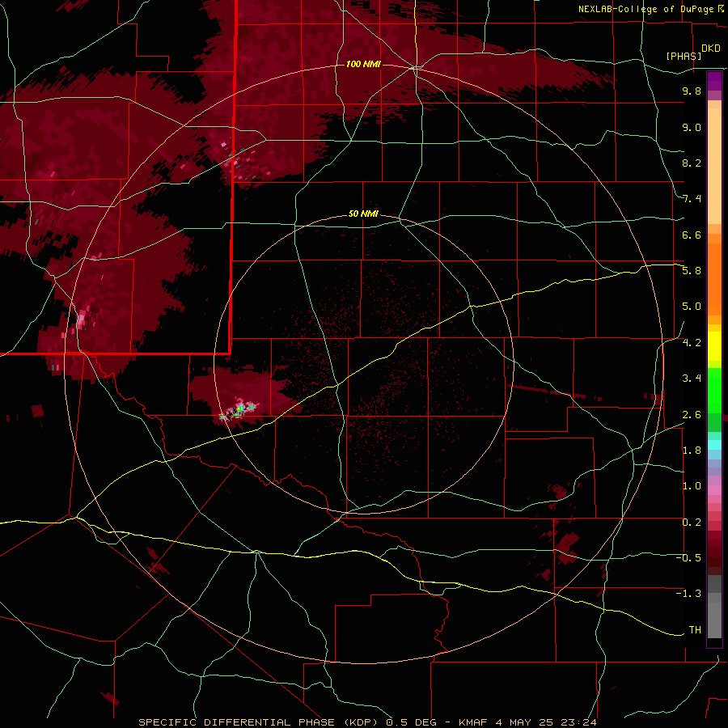Click the TH threshold label on scale
This screenshot has height=728, width=728.
695,630
